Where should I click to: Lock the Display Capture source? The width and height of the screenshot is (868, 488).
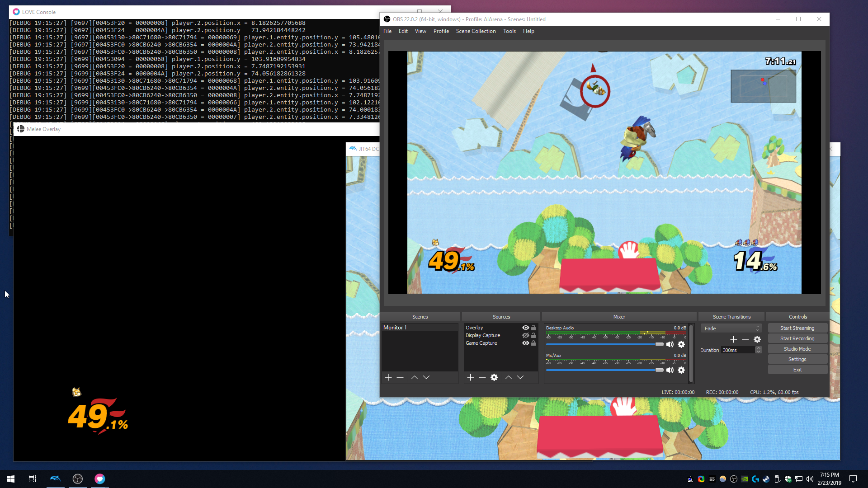533,335
